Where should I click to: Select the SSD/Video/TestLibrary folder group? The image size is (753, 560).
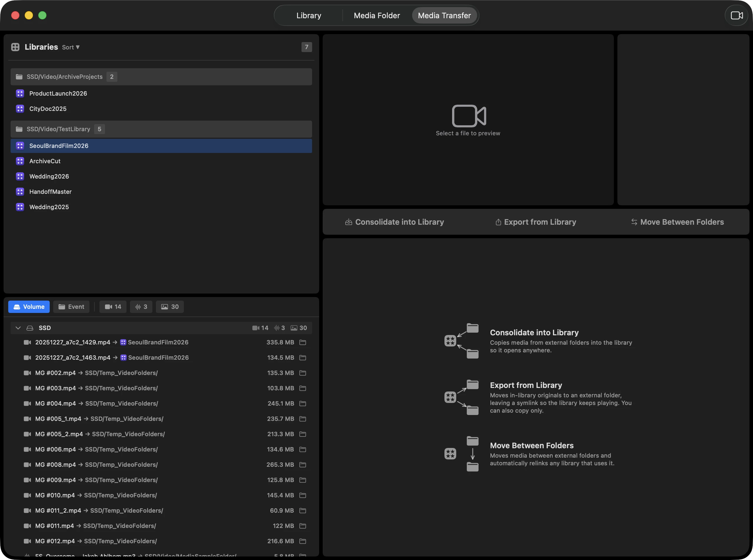(x=161, y=129)
